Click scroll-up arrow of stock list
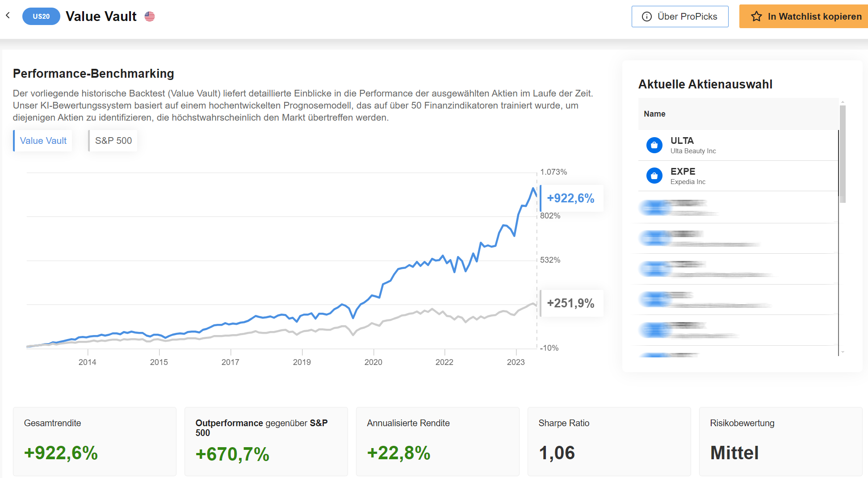 point(843,102)
